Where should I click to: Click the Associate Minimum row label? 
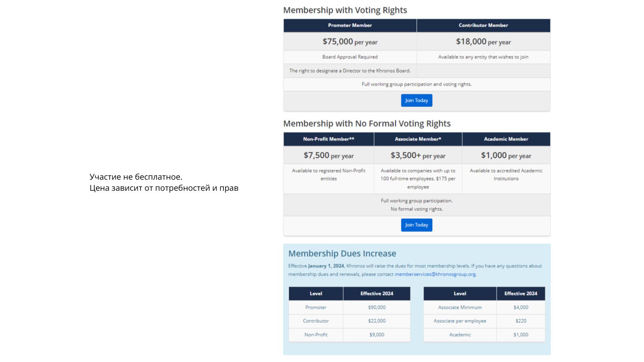[460, 307]
